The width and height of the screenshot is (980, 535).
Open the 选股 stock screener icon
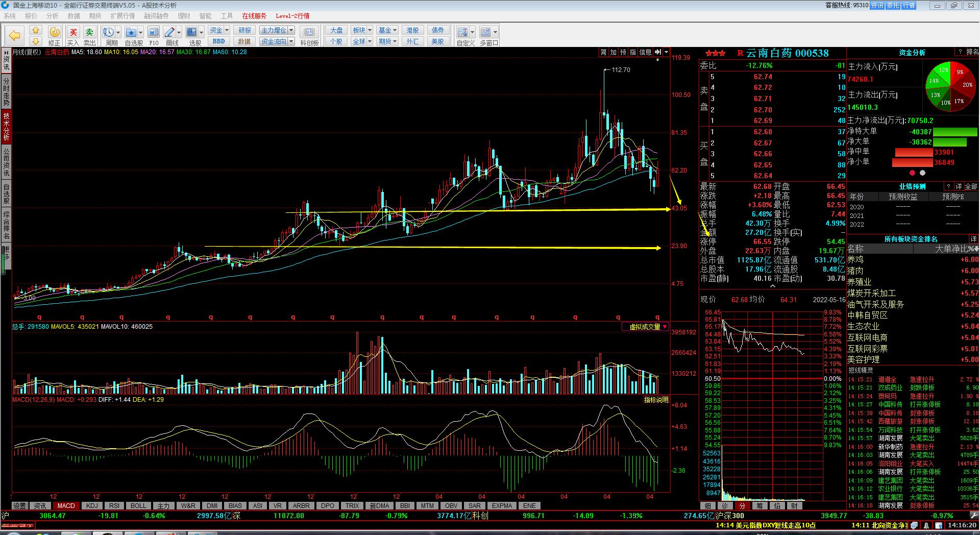[x=192, y=33]
